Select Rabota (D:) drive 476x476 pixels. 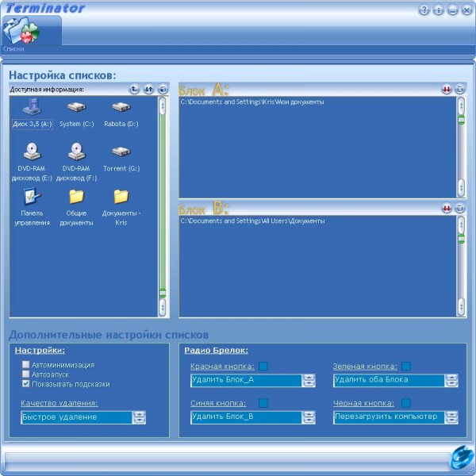121,114
